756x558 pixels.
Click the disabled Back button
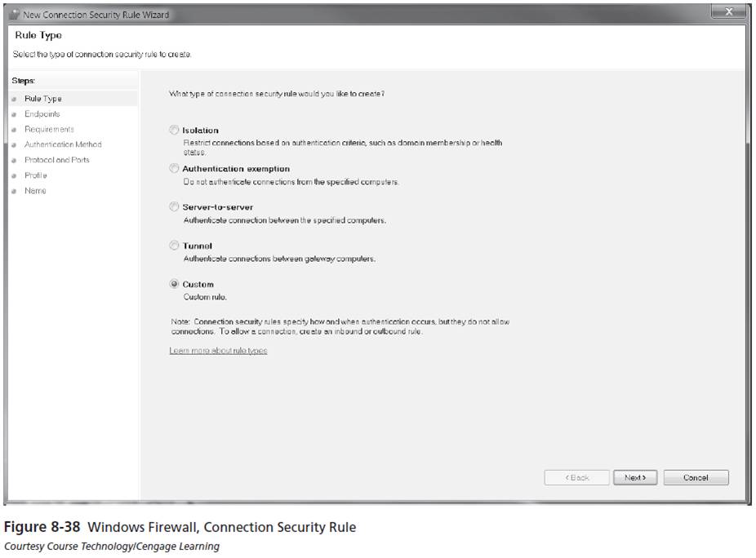pyautogui.click(x=576, y=477)
